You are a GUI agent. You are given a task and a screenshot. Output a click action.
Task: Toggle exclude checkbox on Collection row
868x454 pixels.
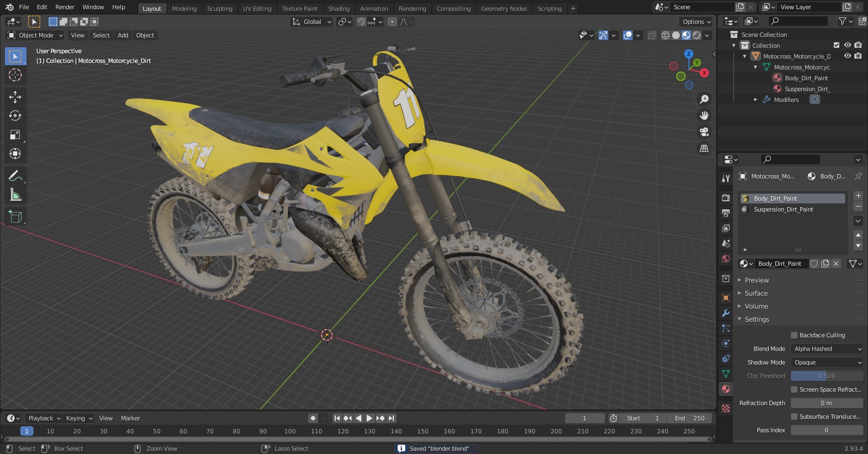pos(837,45)
